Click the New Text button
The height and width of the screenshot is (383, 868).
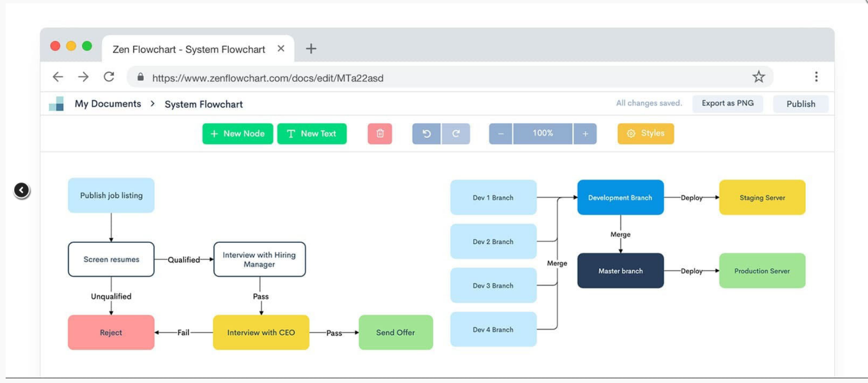pos(312,134)
